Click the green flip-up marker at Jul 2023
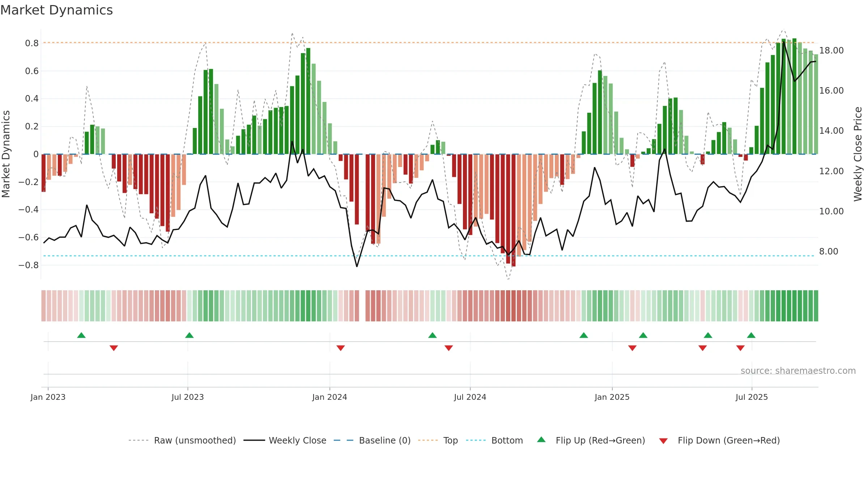Image resolution: width=868 pixels, height=488 pixels. point(190,335)
